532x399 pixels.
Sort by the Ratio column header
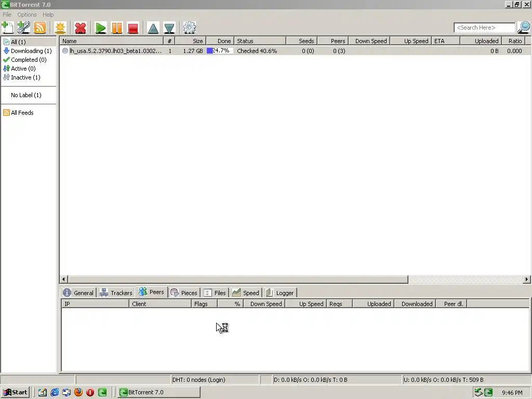(513, 41)
